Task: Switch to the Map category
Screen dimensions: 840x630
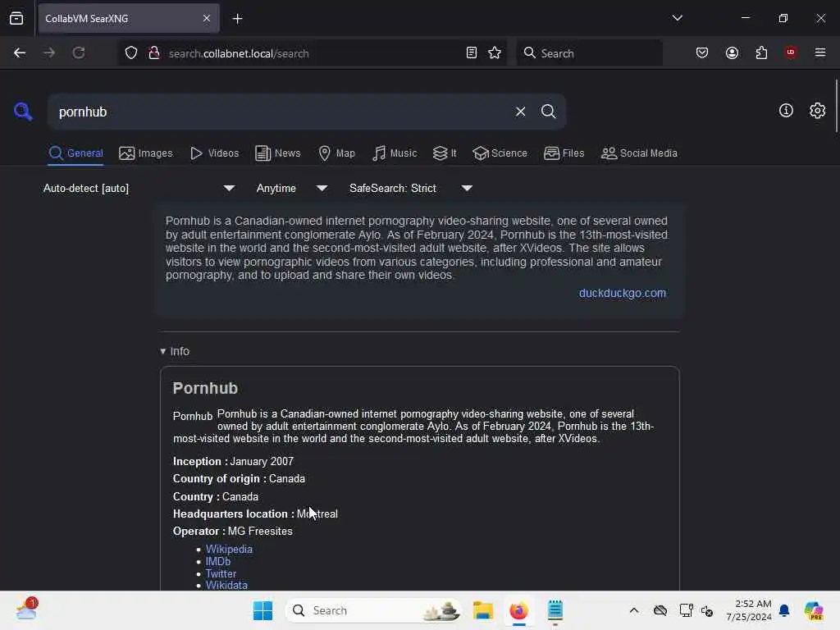Action: (336, 153)
